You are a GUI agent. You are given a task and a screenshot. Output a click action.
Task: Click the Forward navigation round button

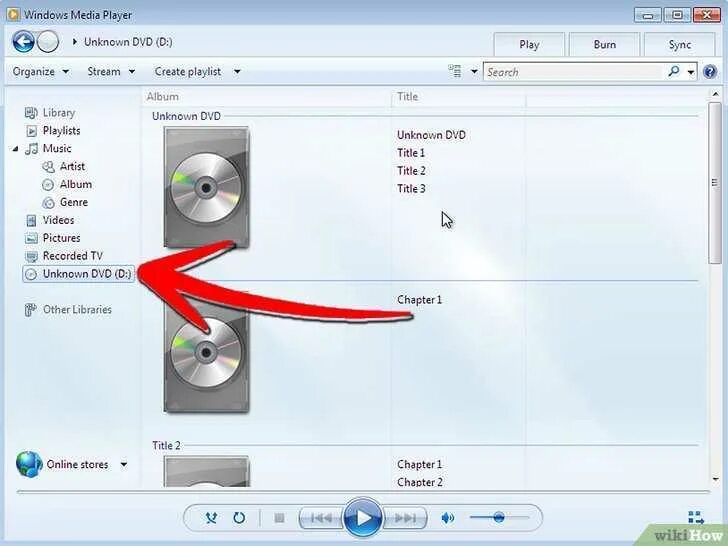click(x=48, y=42)
